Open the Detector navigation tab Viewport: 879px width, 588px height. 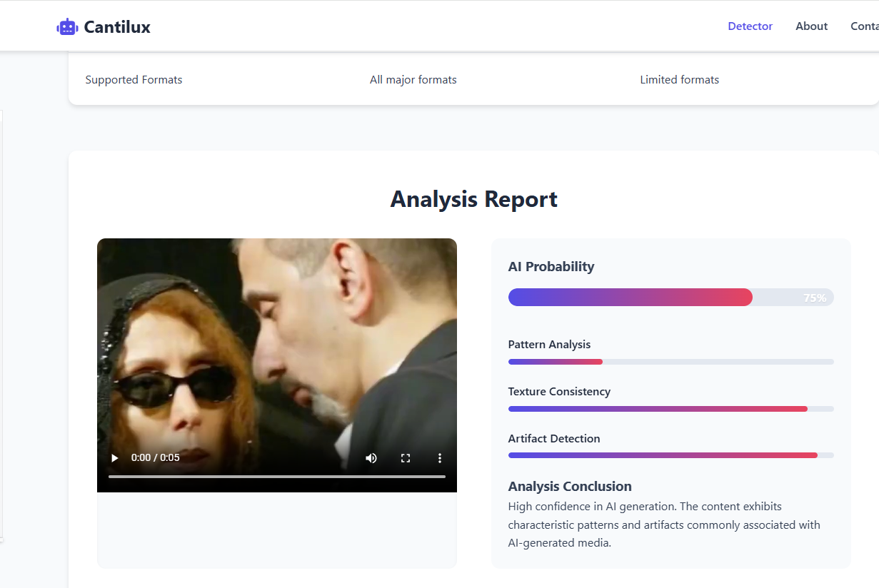[x=750, y=26]
